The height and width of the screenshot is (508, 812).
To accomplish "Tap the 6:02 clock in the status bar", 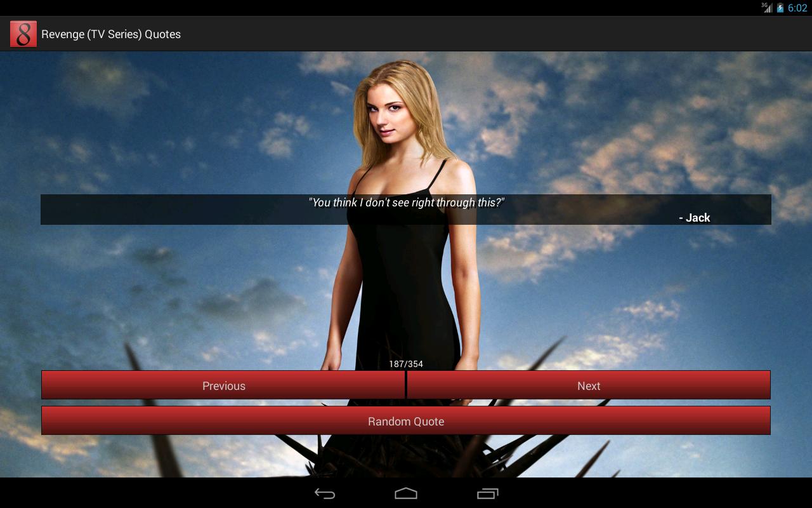I will tap(796, 7).
